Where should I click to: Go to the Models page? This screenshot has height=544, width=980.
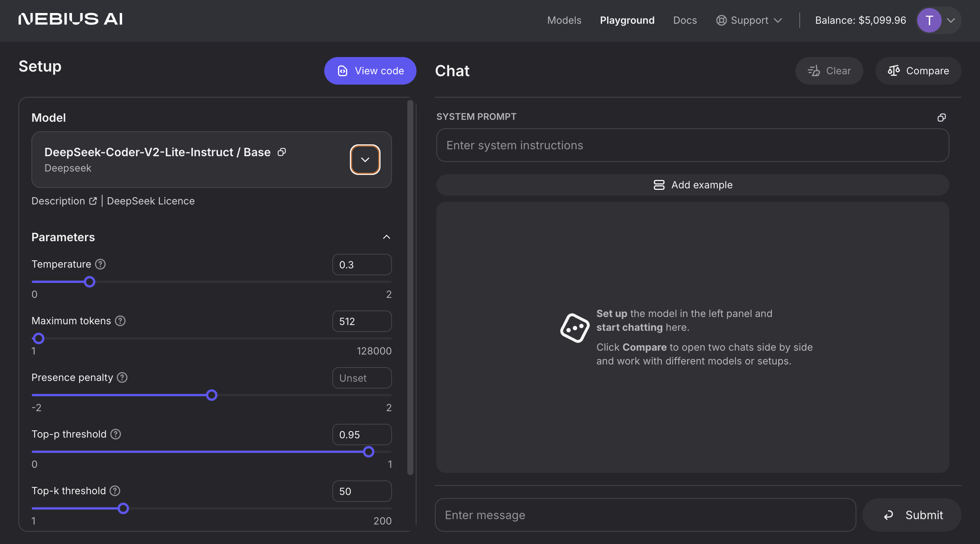click(564, 20)
